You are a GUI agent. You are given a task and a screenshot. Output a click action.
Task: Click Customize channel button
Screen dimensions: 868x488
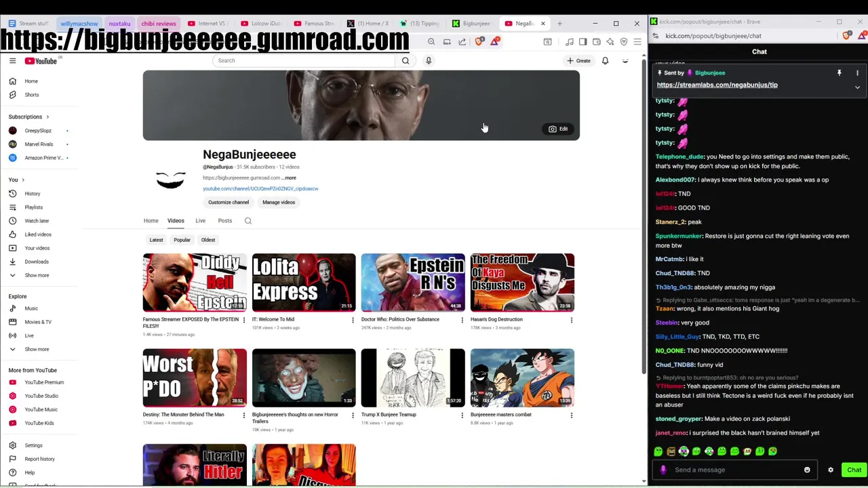tap(229, 203)
